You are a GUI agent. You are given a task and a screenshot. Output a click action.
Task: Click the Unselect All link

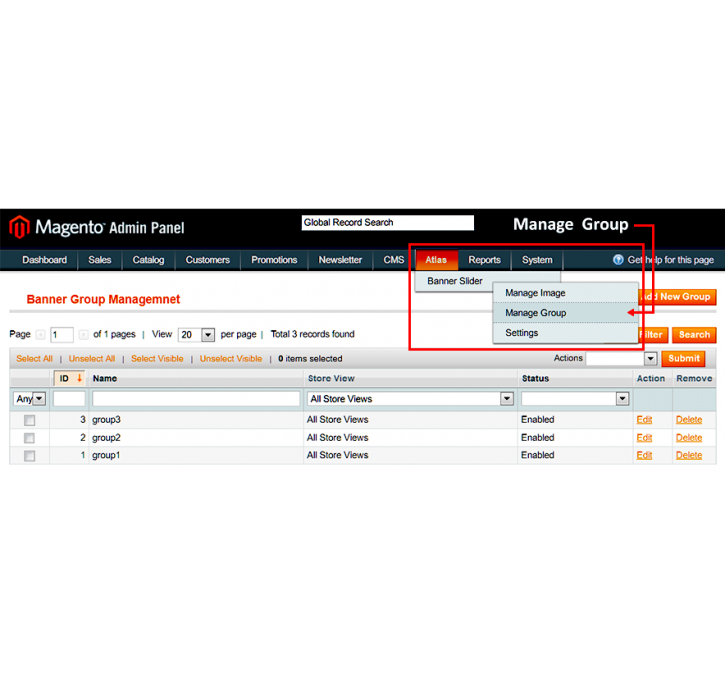92,359
